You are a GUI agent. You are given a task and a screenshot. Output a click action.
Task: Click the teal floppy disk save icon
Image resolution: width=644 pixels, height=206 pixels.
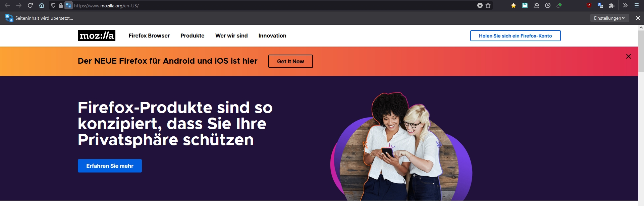click(x=525, y=5)
